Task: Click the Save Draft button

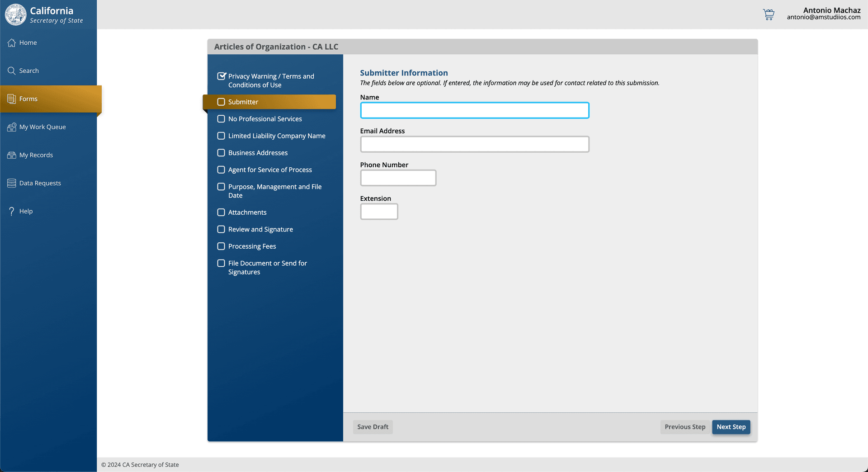Action: pos(373,427)
